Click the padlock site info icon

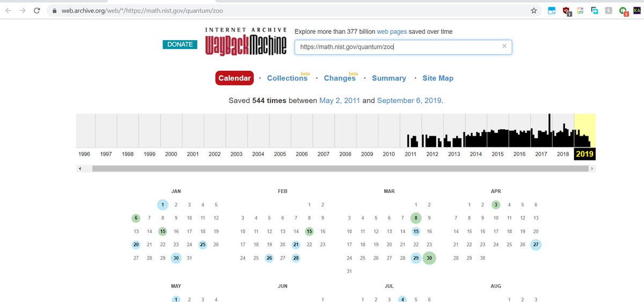[54, 10]
